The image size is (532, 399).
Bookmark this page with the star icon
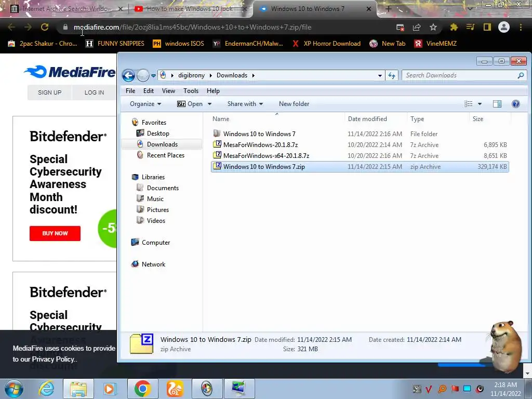tap(433, 27)
